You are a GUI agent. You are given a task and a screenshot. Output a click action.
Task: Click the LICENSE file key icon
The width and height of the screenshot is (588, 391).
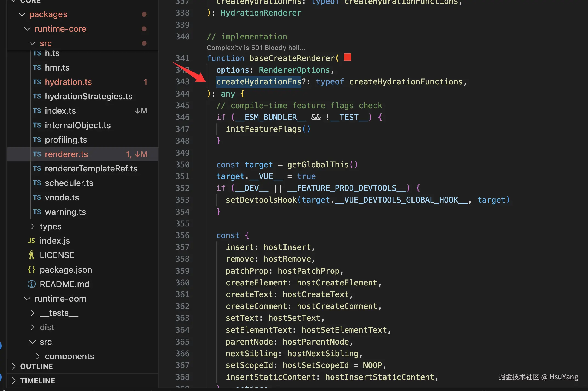[x=32, y=255]
